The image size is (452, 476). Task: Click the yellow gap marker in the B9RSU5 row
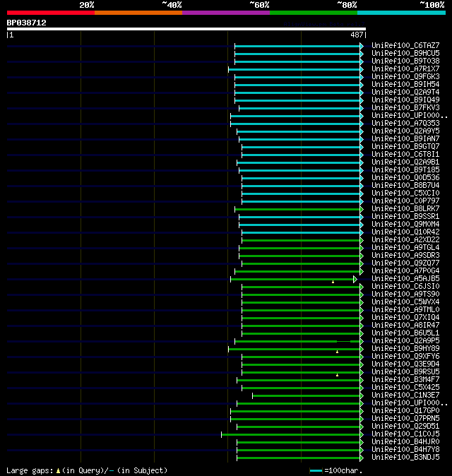[x=338, y=375]
